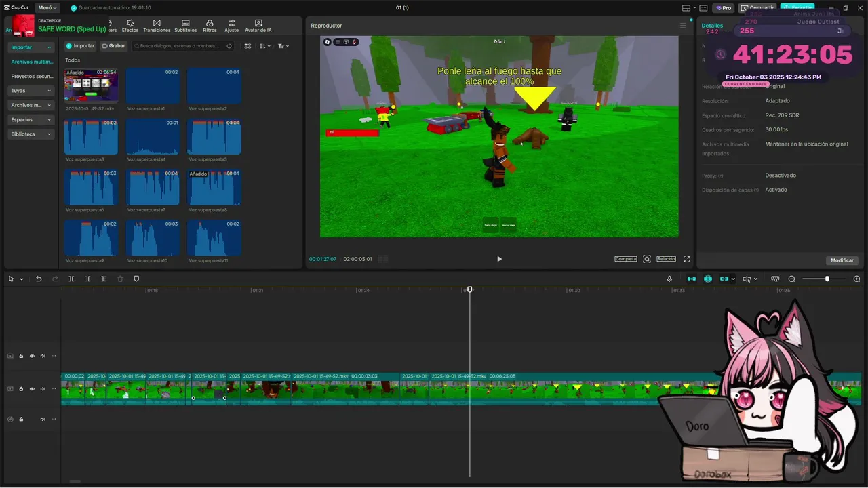Open the media filter dropdown

(283, 46)
